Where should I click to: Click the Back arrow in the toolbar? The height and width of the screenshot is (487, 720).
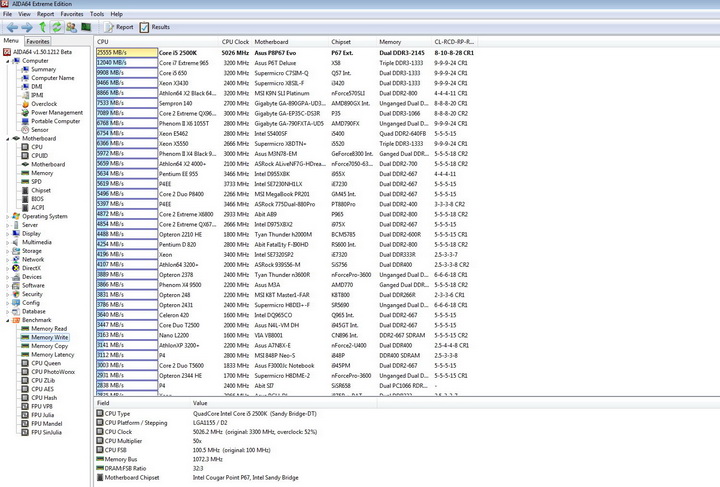pyautogui.click(x=12, y=27)
